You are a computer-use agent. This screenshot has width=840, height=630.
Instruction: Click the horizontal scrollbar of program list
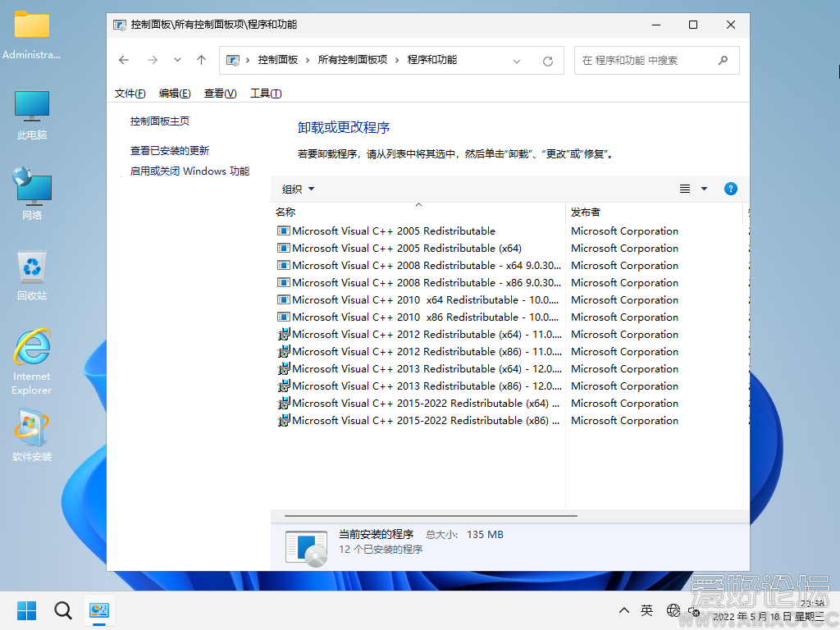point(431,516)
